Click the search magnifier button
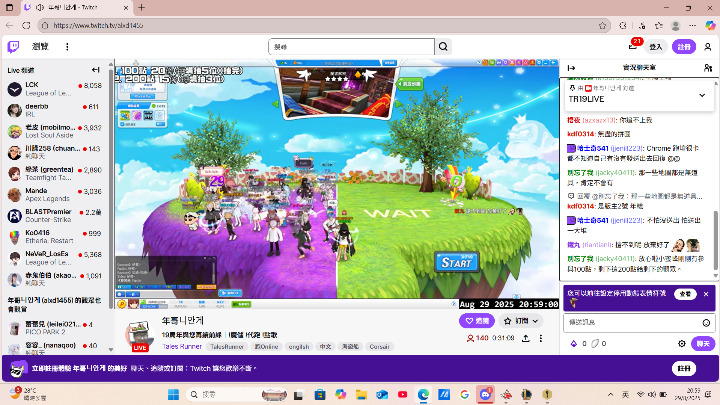 pyautogui.click(x=443, y=47)
